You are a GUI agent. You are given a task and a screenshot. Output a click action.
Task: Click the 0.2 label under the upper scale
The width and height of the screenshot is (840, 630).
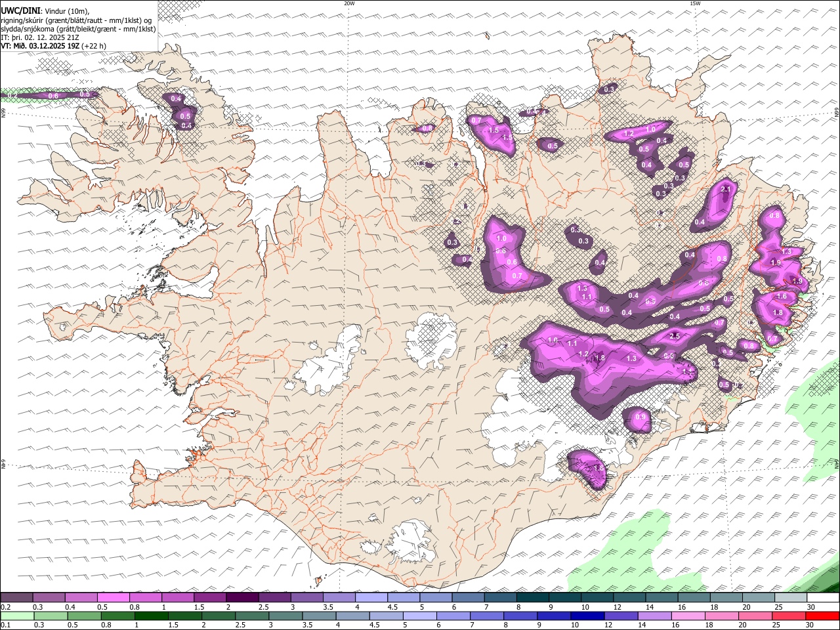pyautogui.click(x=5, y=607)
